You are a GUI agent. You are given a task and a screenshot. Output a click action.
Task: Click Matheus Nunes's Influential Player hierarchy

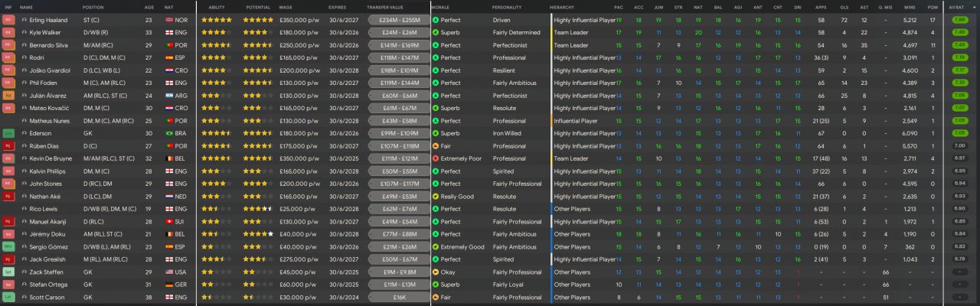[576, 121]
